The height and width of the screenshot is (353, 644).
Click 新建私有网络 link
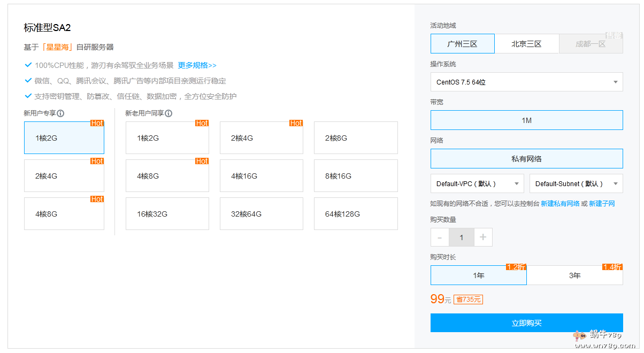point(560,204)
